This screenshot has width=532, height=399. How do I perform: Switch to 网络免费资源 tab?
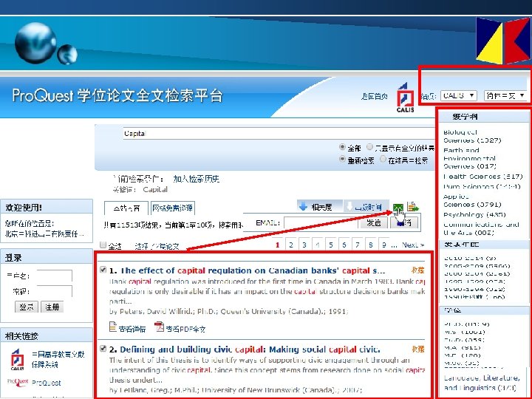[x=173, y=208]
